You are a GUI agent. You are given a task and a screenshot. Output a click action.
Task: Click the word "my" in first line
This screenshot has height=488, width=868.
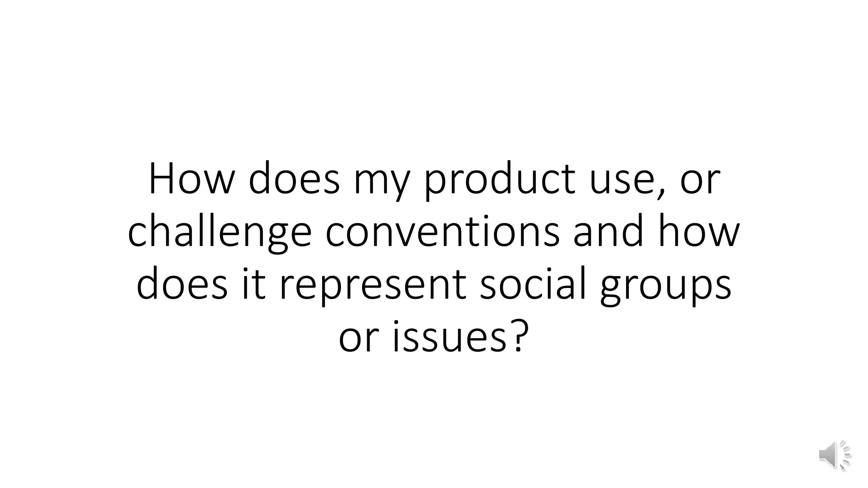click(x=382, y=184)
